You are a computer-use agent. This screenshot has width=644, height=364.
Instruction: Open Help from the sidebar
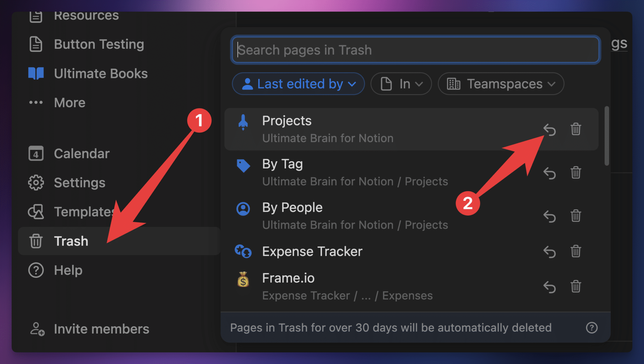(68, 270)
